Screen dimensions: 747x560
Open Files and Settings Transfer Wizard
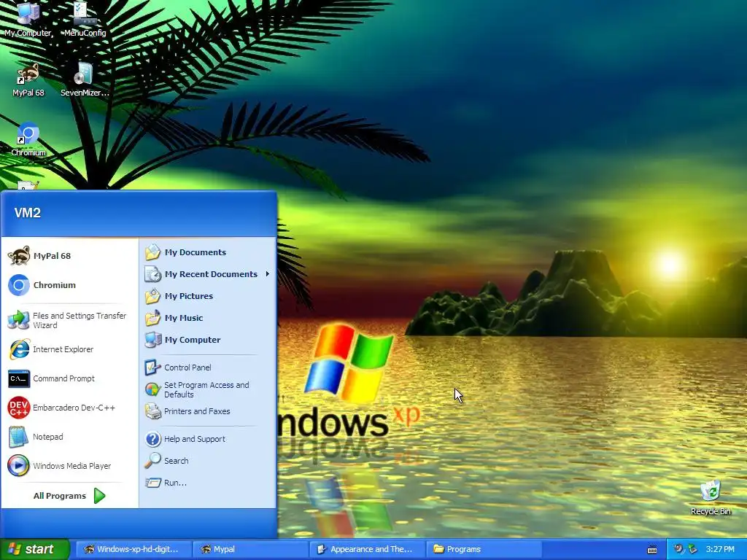click(69, 321)
